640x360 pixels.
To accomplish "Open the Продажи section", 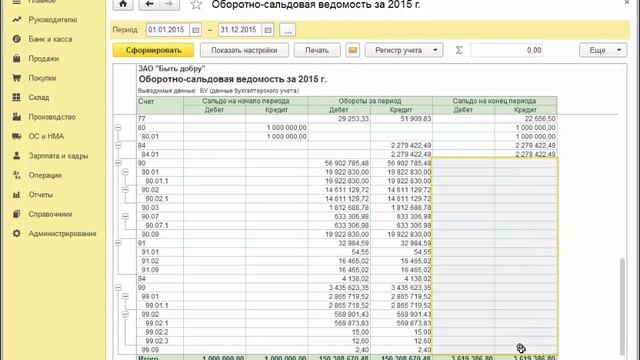I will click(44, 59).
